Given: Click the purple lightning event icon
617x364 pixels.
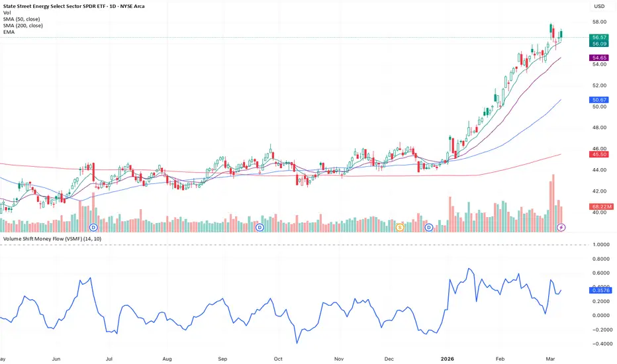Looking at the screenshot, I should coord(561,227).
